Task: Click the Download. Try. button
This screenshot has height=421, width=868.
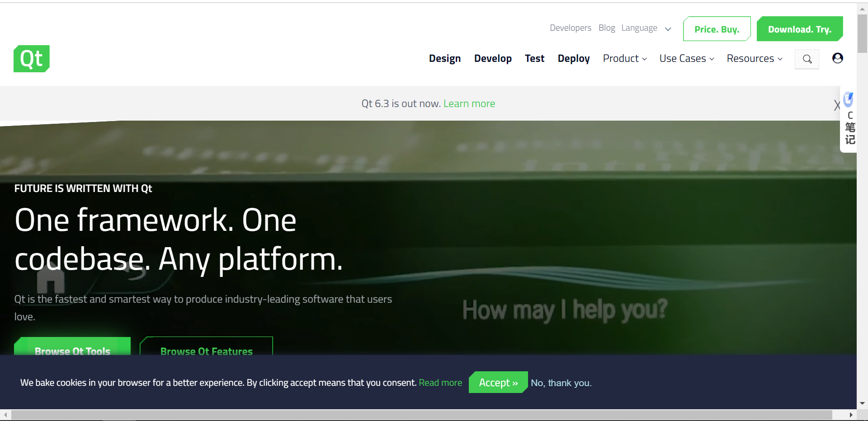Action: [800, 29]
